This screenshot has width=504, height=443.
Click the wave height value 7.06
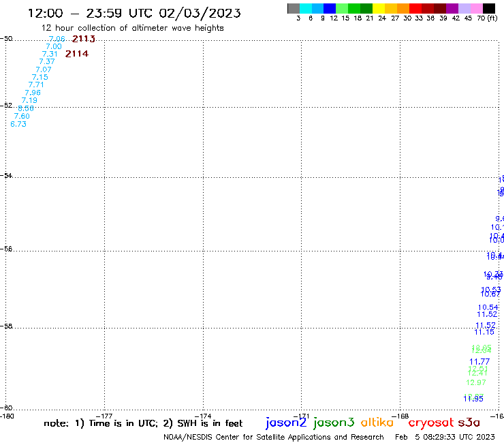(57, 39)
